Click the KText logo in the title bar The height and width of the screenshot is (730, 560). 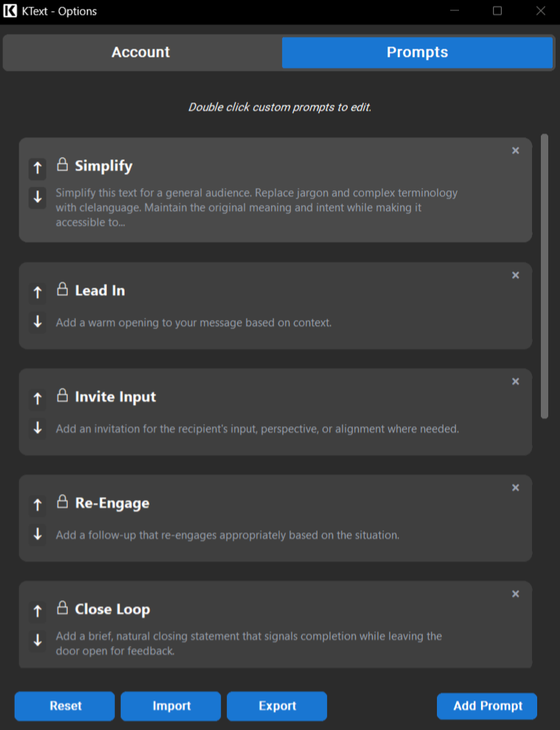click(10, 11)
